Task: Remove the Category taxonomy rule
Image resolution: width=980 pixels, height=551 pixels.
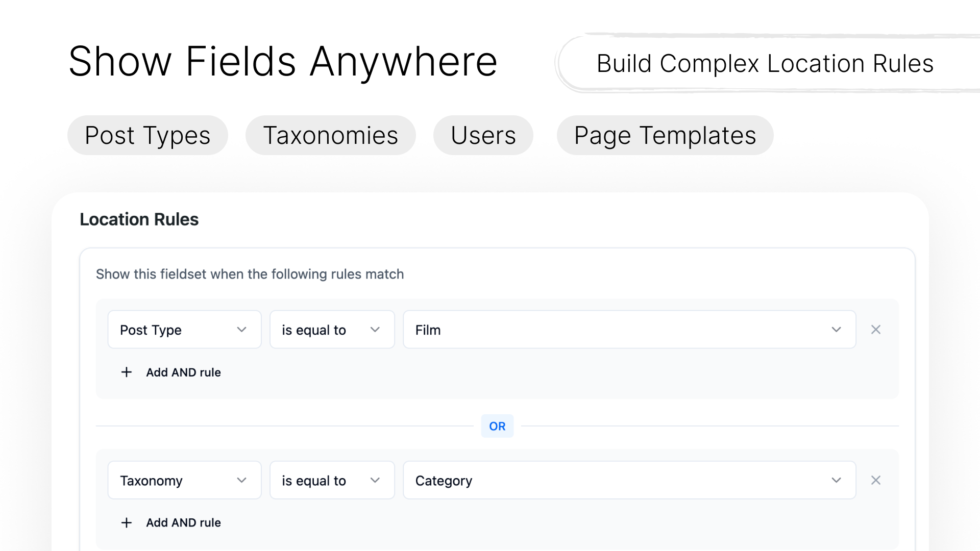Action: pyautogui.click(x=876, y=480)
